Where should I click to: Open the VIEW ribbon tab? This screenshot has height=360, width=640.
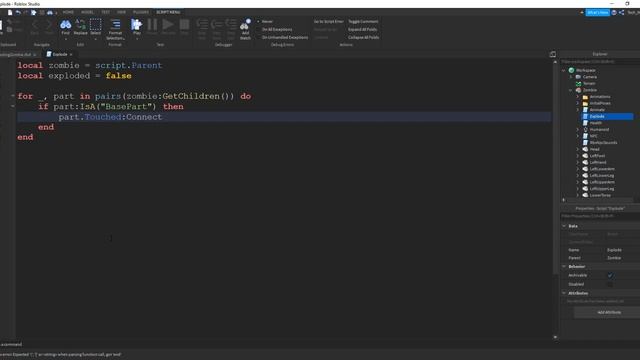pos(121,12)
